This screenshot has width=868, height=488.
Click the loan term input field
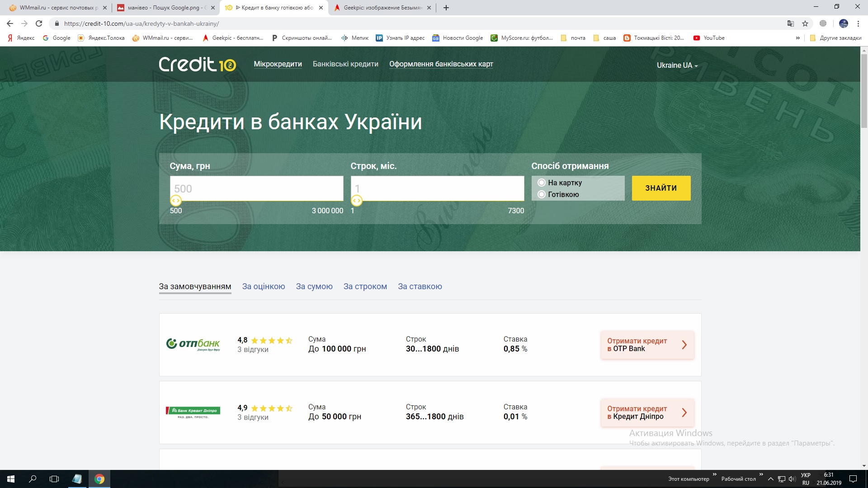438,188
